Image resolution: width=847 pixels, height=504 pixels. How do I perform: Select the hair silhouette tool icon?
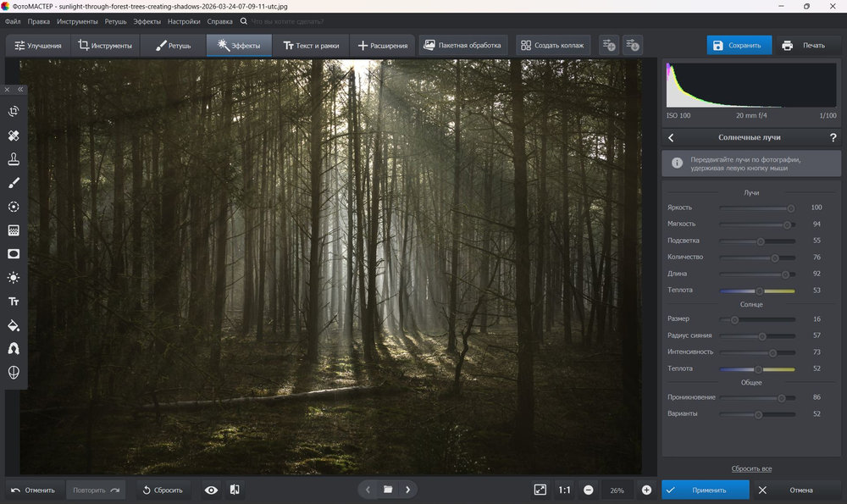click(14, 349)
